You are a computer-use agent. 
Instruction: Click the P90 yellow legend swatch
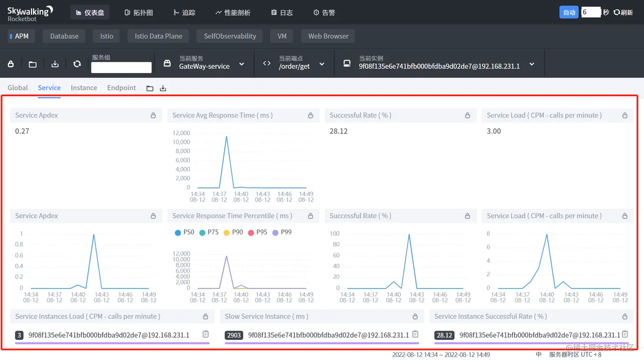click(x=227, y=233)
